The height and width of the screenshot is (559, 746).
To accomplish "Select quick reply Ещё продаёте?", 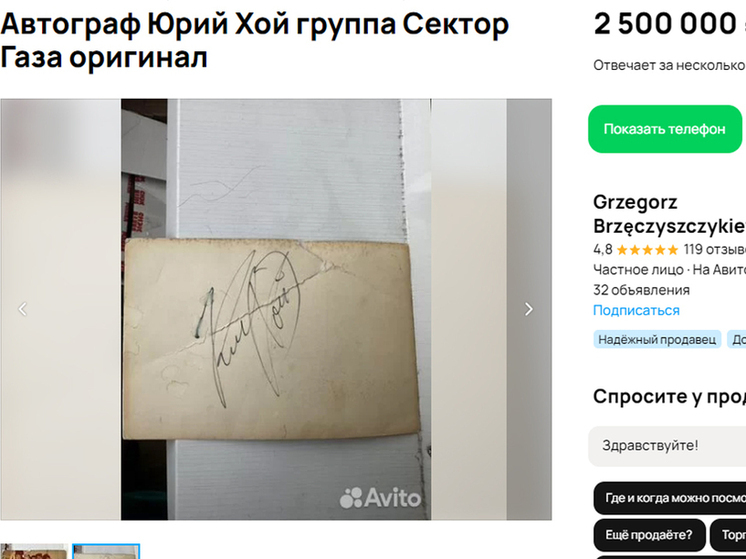I will 649,535.
